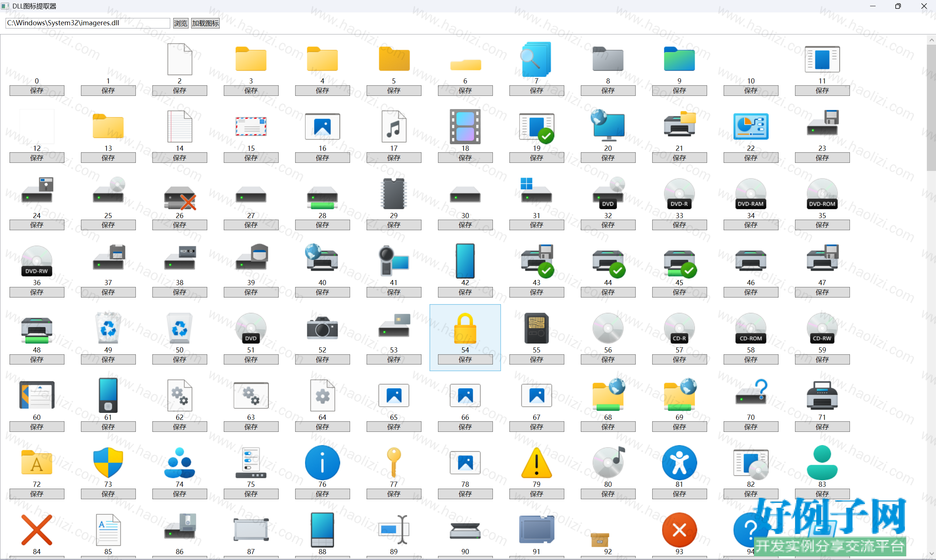Image resolution: width=936 pixels, height=560 pixels.
Task: Select the people group icon 74
Action: [x=180, y=463]
